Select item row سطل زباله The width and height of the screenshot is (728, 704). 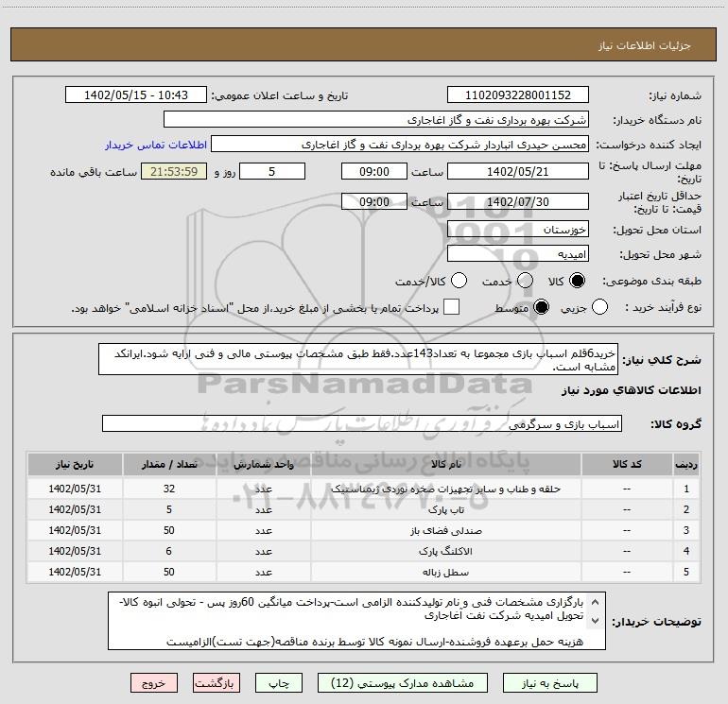pos(364,572)
